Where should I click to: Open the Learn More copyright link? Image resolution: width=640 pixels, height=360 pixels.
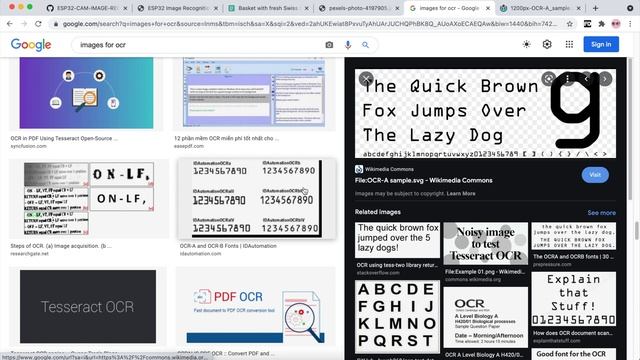(460, 193)
